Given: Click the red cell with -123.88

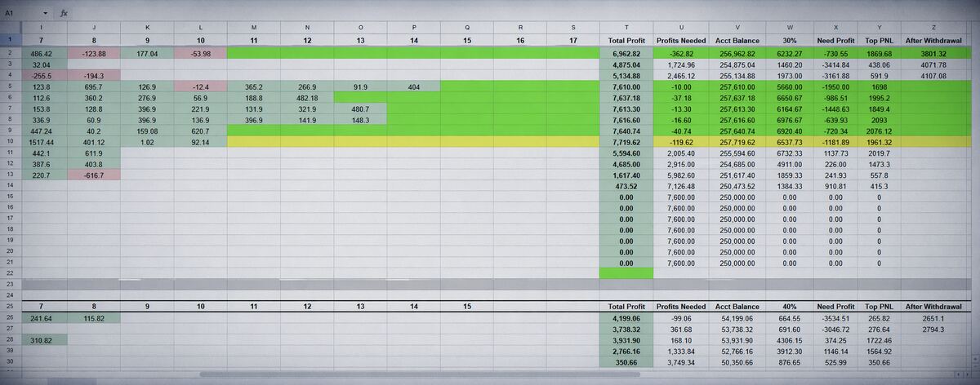Looking at the screenshot, I should click(94, 53).
